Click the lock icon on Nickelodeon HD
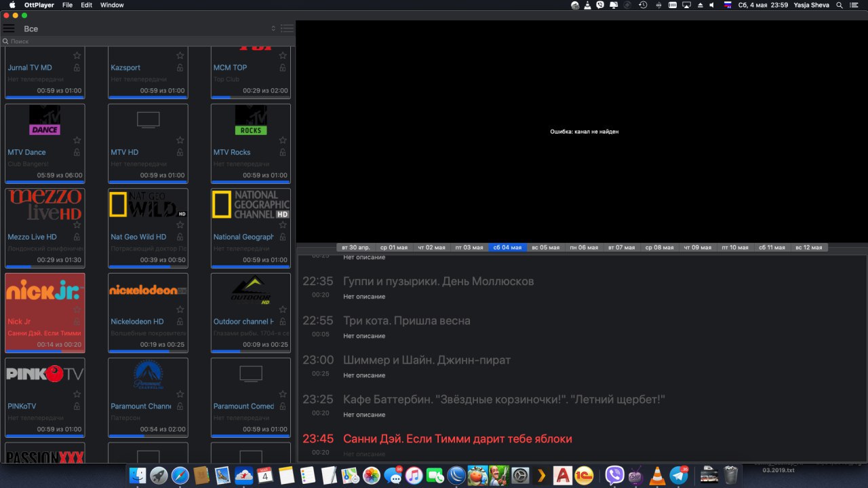Image resolution: width=868 pixels, height=488 pixels. [x=180, y=322]
